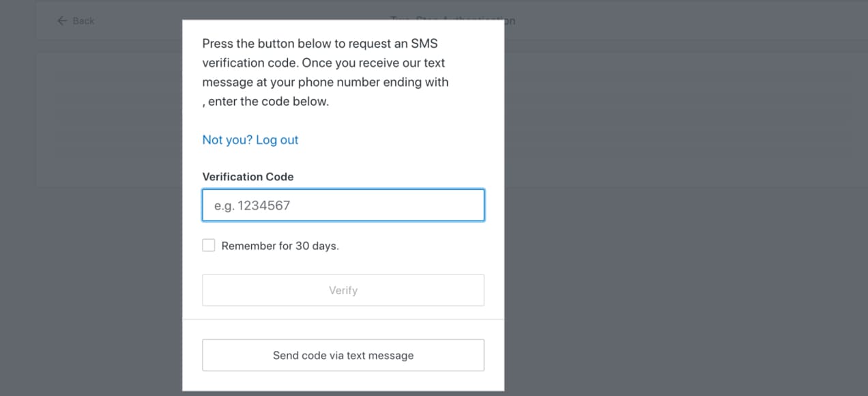Enable the Remember for 30 days checkbox
This screenshot has height=396, width=868.
coord(208,244)
